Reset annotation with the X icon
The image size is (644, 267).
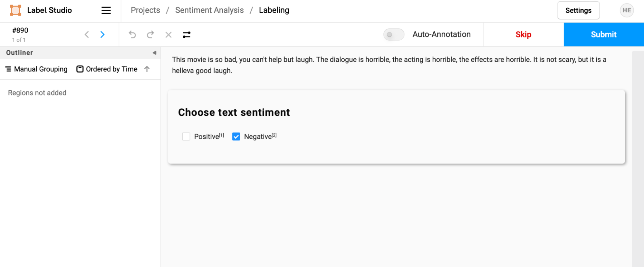168,35
